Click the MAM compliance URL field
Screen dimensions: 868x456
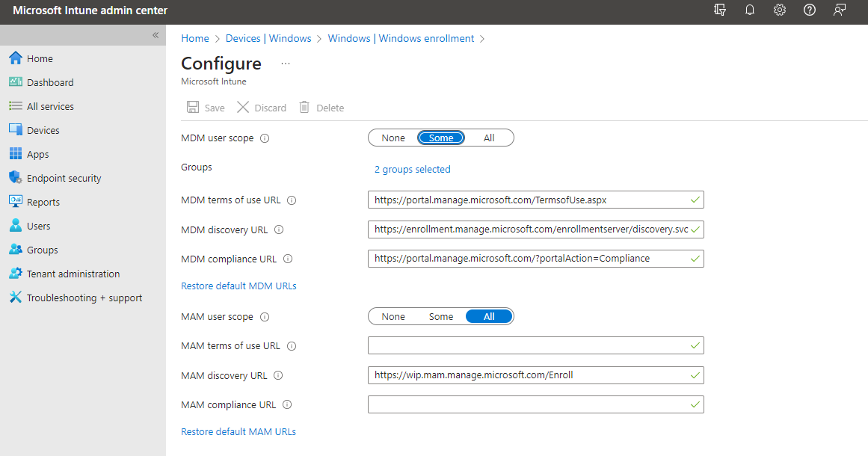pyautogui.click(x=535, y=404)
